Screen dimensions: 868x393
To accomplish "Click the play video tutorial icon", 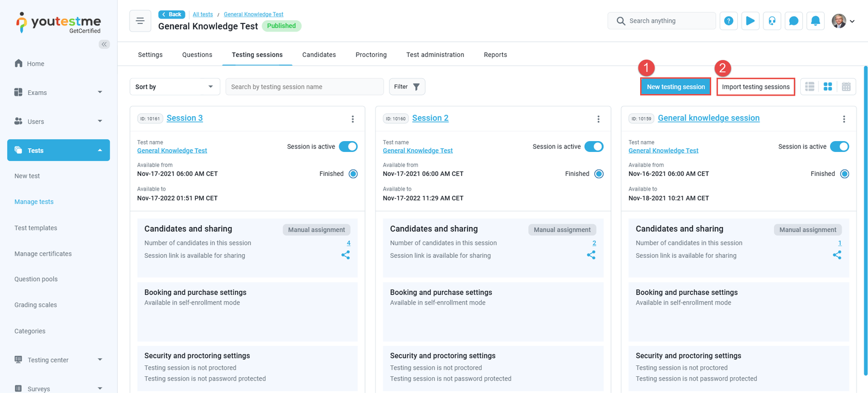I will point(750,21).
